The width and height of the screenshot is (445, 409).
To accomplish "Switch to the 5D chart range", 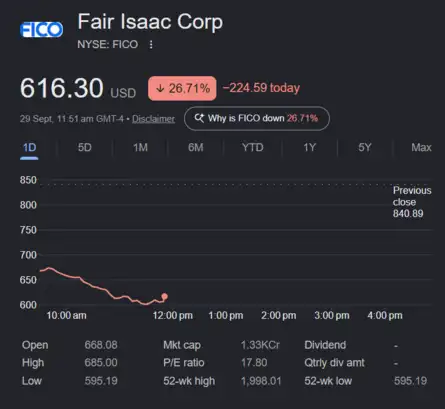I will coord(85,147).
